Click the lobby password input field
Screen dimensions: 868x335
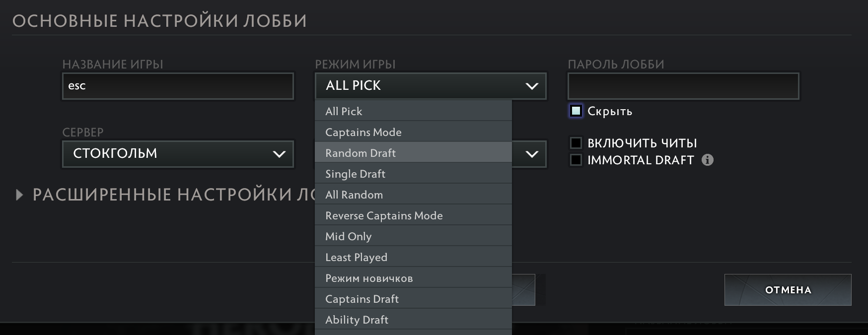coord(683,86)
